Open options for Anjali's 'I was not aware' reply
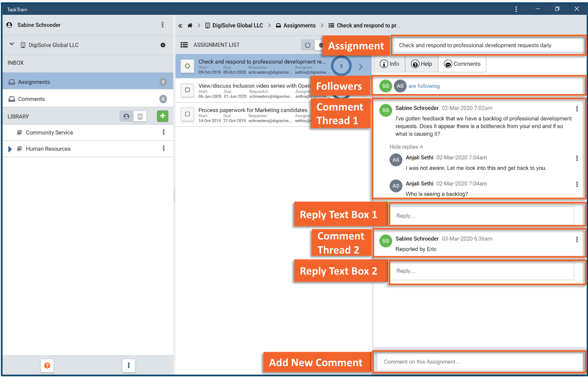Screen dimensions: 588x377 tap(577, 158)
